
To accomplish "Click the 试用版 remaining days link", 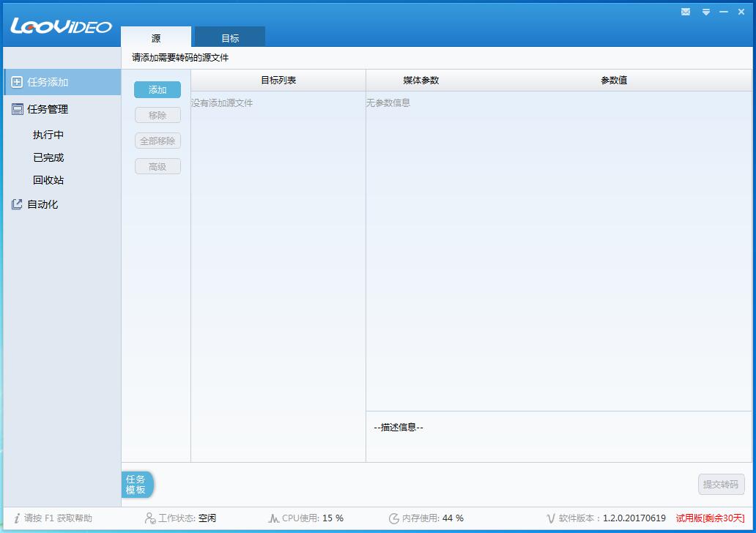I will [x=709, y=518].
